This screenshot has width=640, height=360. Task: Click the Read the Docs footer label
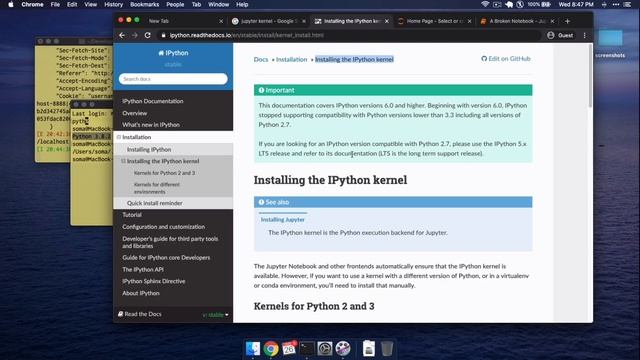pos(140,314)
